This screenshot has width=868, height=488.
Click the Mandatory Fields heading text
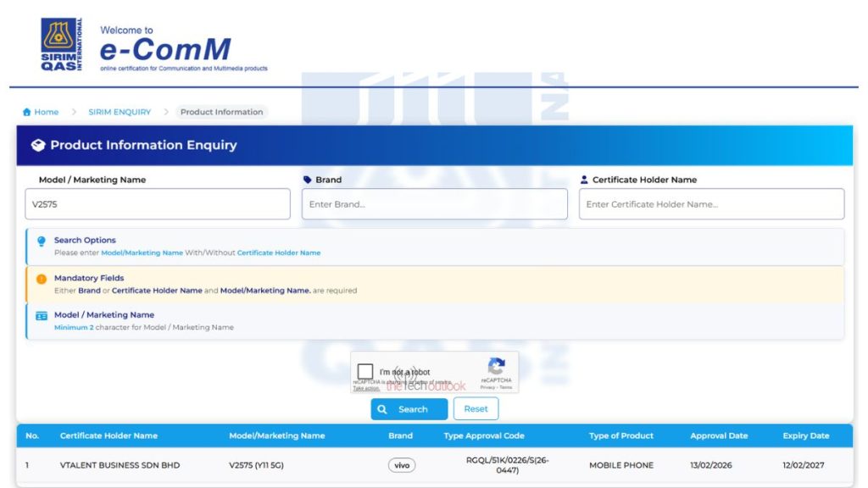tap(88, 278)
